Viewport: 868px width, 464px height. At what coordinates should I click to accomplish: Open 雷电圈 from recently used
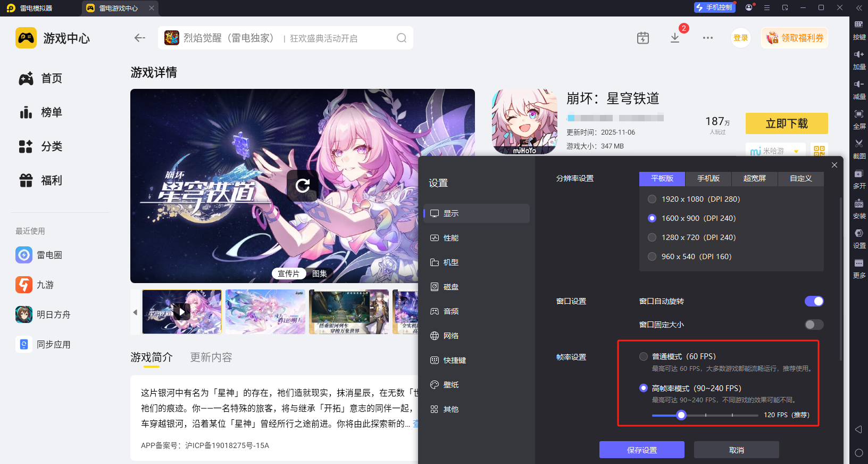pos(39,255)
